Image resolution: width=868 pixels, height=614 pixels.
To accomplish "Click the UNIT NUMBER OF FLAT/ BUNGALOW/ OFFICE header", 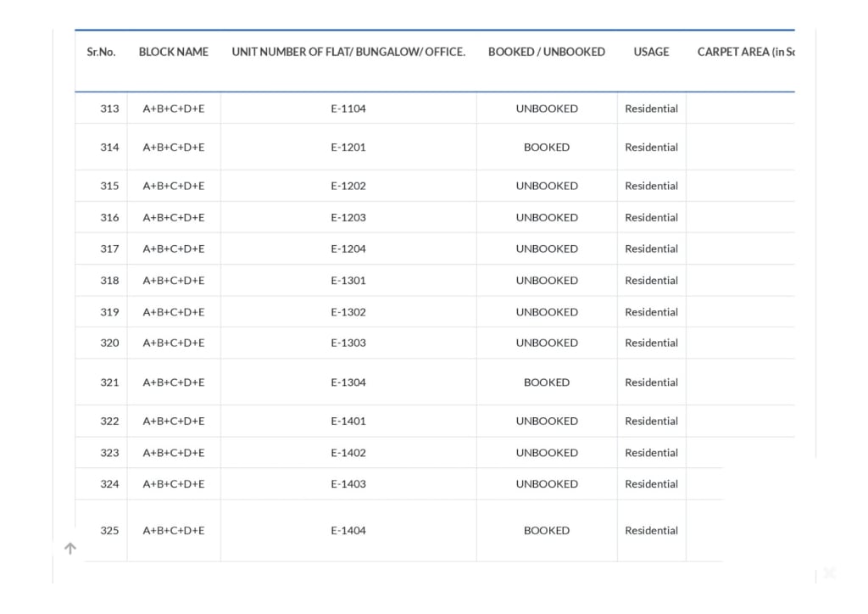I will click(348, 52).
